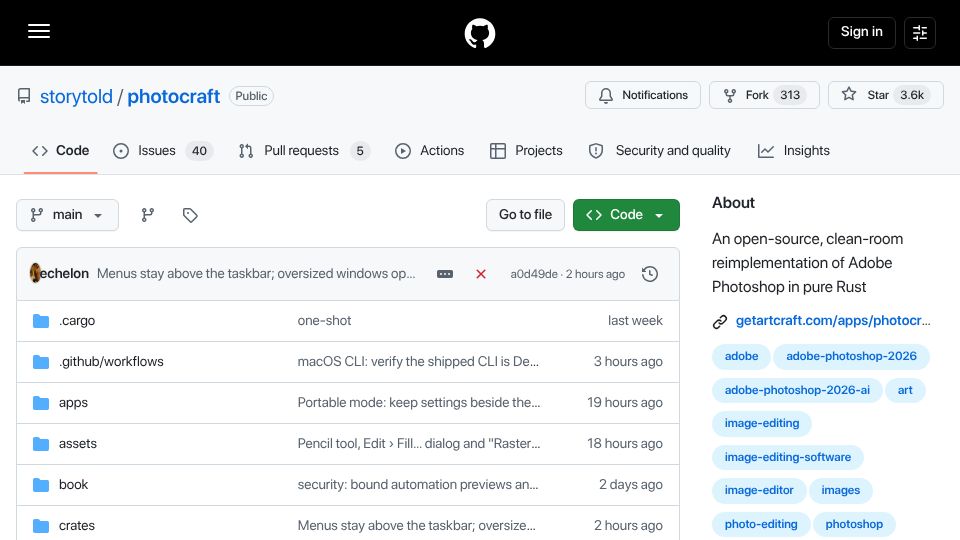View branches via the branch icon

pos(148,215)
